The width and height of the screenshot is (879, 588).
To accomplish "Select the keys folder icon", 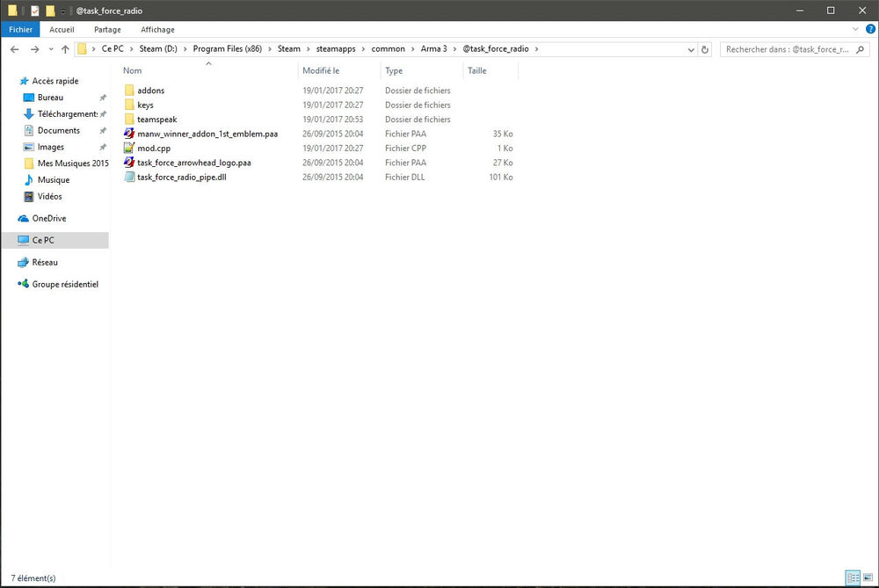I will [x=129, y=105].
